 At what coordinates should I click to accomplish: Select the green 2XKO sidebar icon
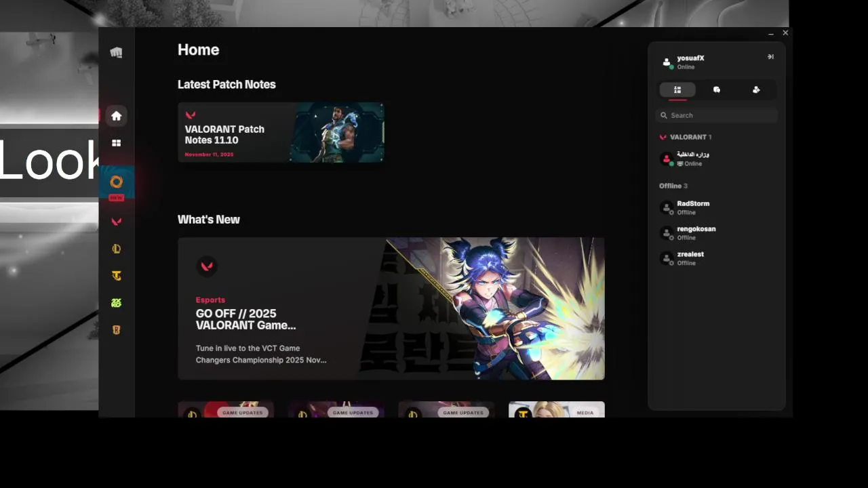[117, 303]
